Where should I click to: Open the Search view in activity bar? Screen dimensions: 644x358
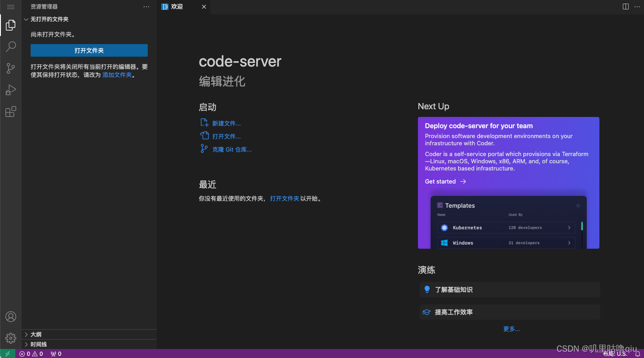point(11,46)
